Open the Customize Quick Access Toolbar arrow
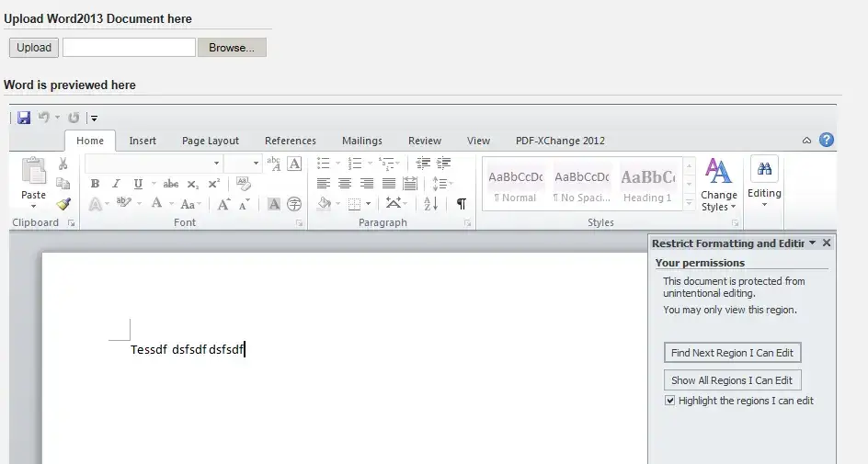The width and height of the screenshot is (868, 464). pyautogui.click(x=94, y=118)
